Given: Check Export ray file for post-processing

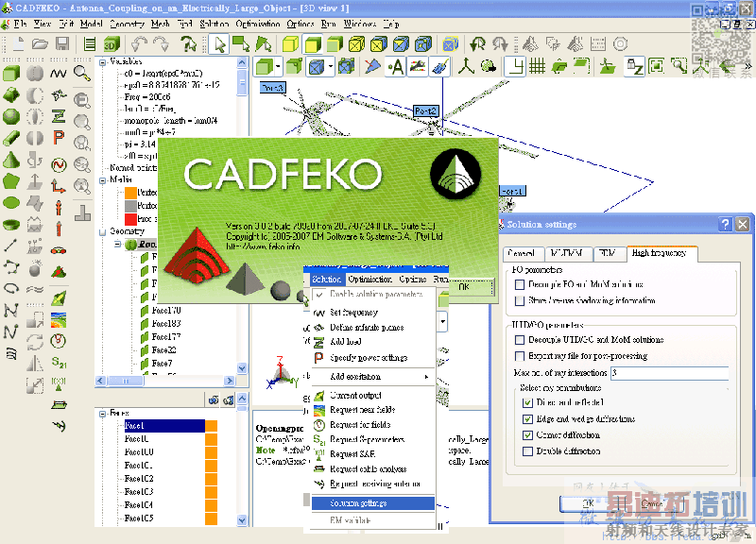Looking at the screenshot, I should click(519, 356).
